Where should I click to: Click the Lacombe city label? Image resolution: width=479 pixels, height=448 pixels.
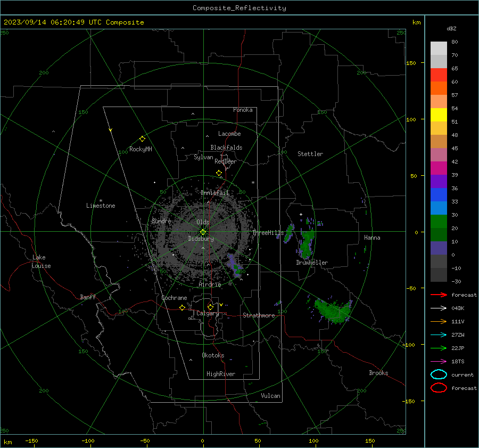(x=229, y=134)
